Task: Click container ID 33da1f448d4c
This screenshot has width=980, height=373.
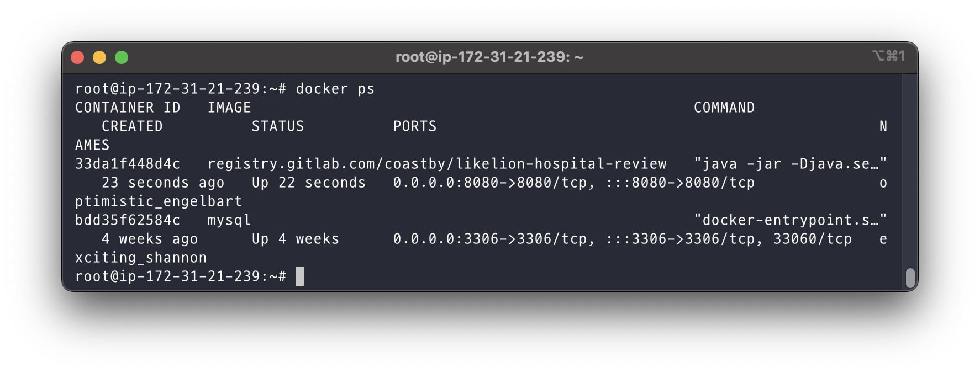Action: 128,164
